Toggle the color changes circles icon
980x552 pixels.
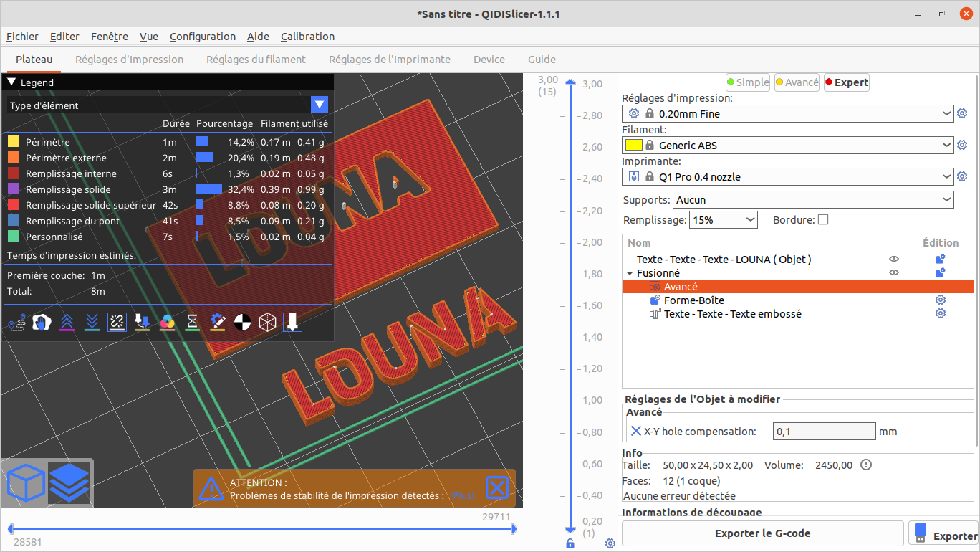(168, 323)
